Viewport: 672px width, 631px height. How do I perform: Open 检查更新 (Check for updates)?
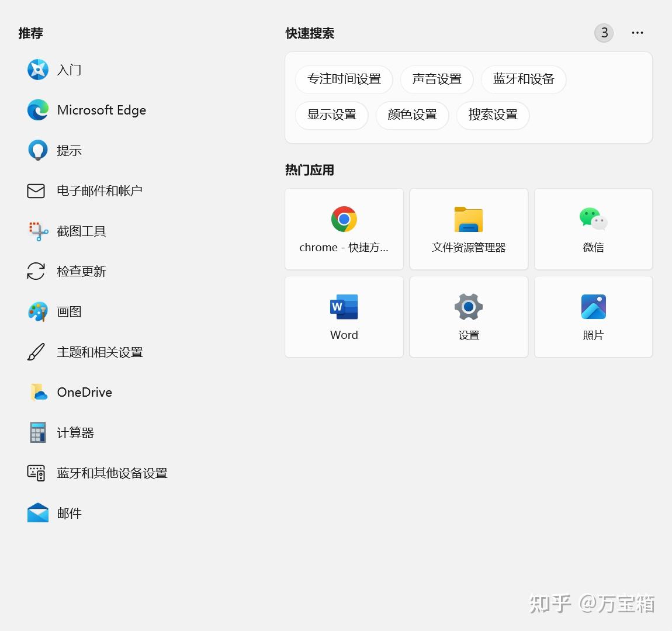pyautogui.click(x=81, y=271)
